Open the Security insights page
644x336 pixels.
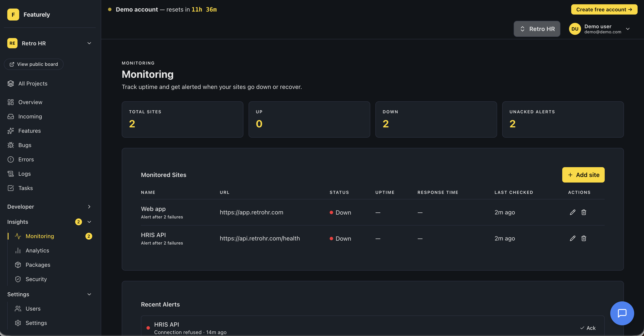coord(36,279)
